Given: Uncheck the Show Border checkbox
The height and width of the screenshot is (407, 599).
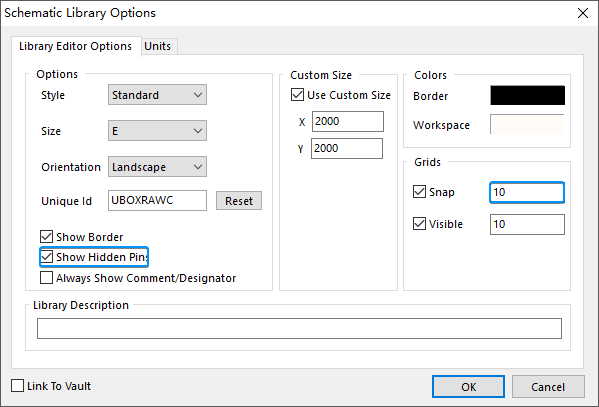Looking at the screenshot, I should click(46, 237).
